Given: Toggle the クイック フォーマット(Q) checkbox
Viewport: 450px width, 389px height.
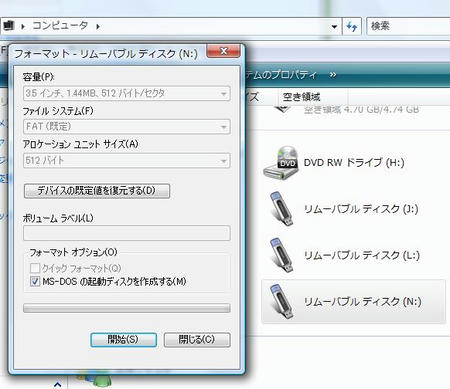Looking at the screenshot, I should [35, 268].
